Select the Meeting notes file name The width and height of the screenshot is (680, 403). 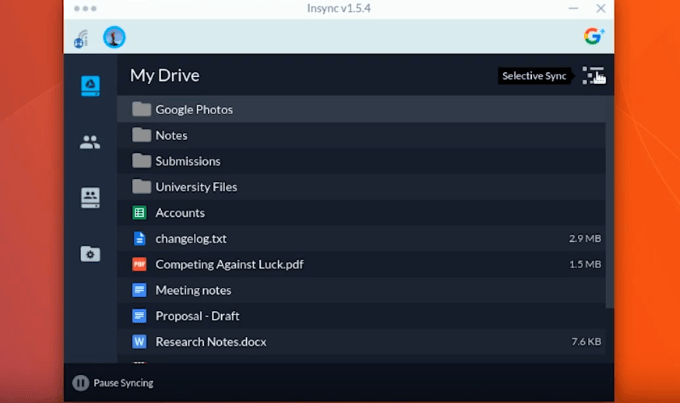click(193, 290)
